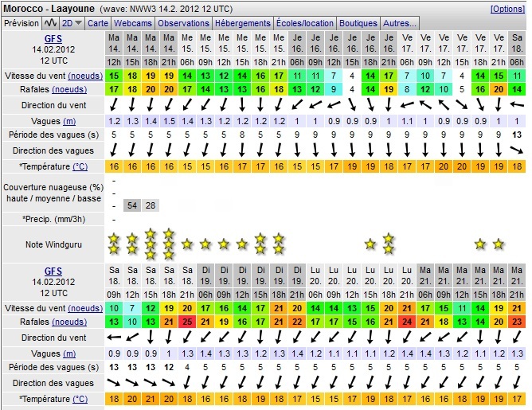Open the Boutiques tab
The height and width of the screenshot is (410, 532).
[358, 23]
